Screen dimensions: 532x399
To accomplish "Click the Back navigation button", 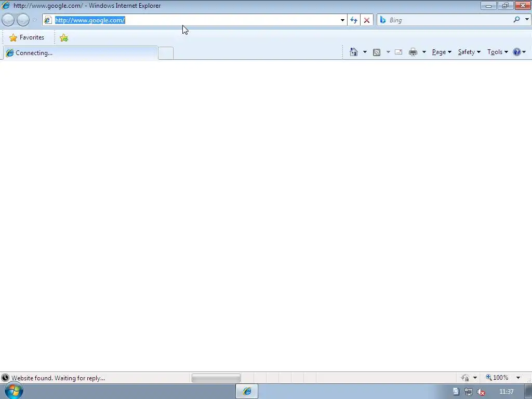I will [8, 20].
